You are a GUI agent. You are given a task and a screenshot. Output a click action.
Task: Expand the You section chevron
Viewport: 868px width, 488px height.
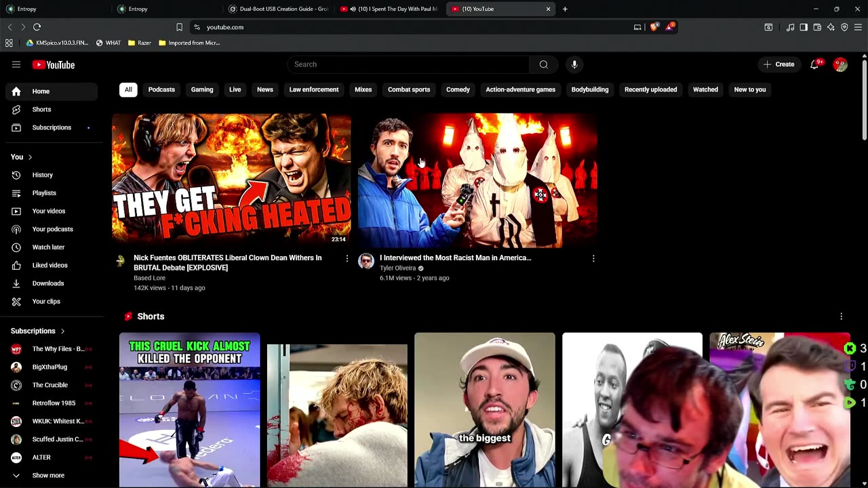pyautogui.click(x=30, y=157)
